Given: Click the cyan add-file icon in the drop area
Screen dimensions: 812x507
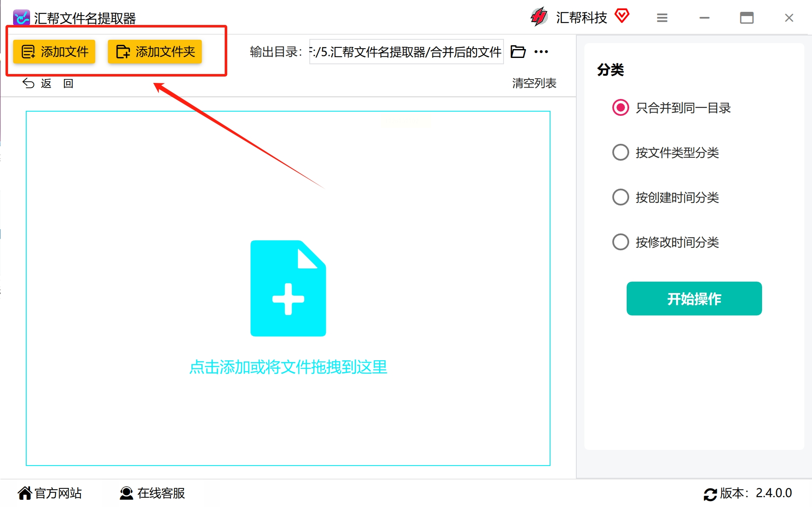Looking at the screenshot, I should 288,288.
